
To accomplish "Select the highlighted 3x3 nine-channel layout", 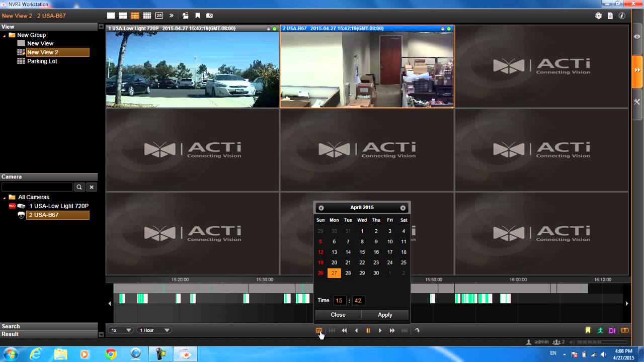I will point(135,16).
